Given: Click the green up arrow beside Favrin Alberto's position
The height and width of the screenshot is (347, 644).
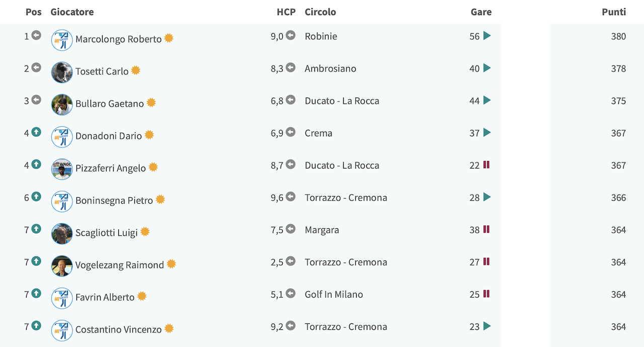Looking at the screenshot, I should [x=36, y=293].
